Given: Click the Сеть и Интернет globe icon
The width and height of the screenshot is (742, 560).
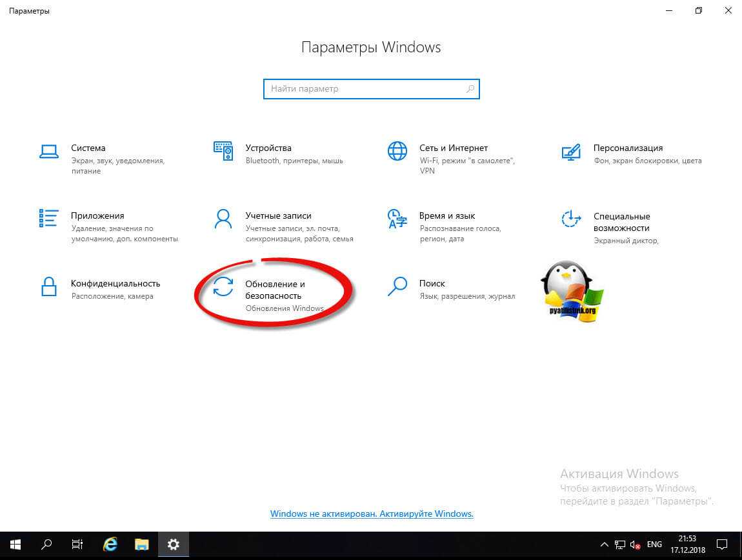Looking at the screenshot, I should click(x=397, y=151).
